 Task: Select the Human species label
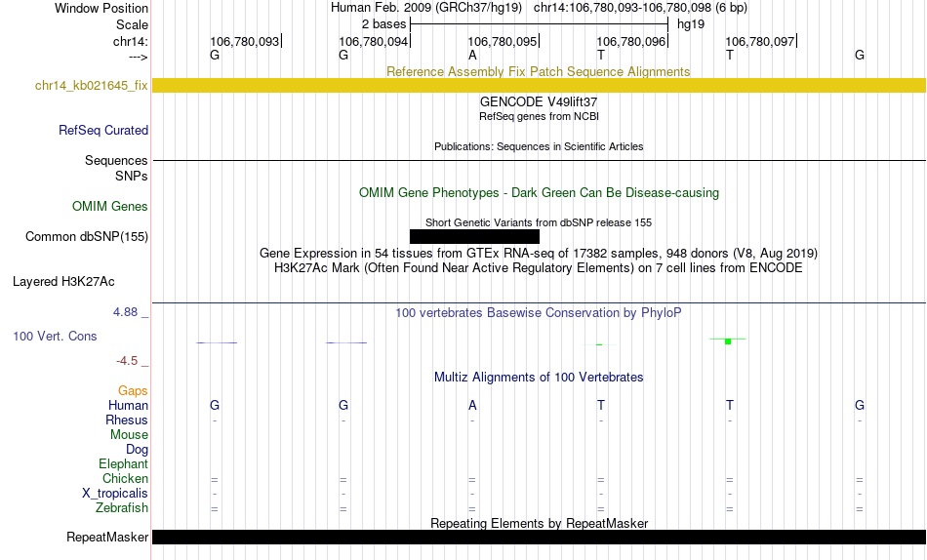(x=128, y=405)
